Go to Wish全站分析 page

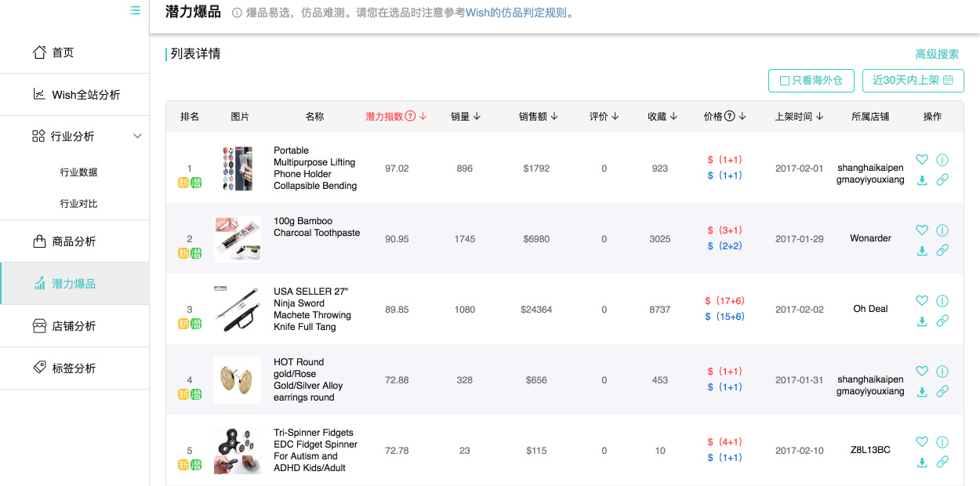(x=85, y=95)
